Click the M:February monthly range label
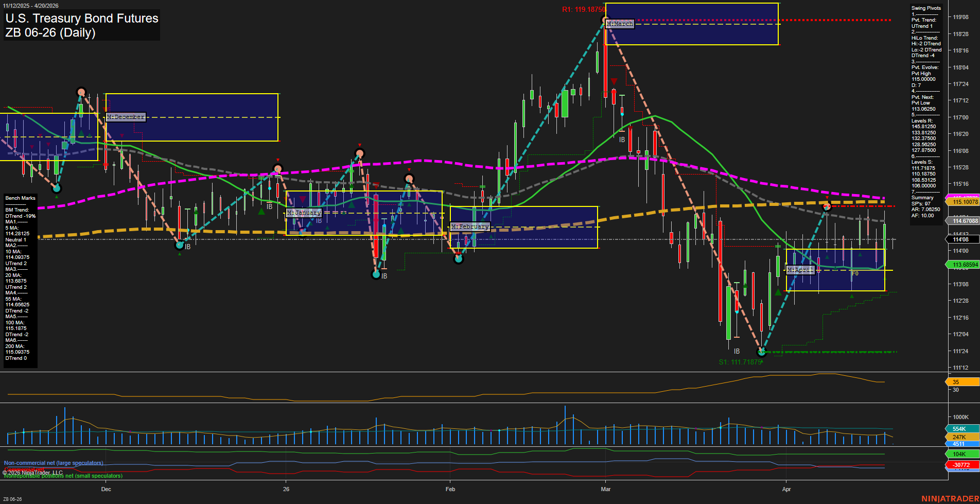This screenshot has width=980, height=504. click(x=470, y=227)
